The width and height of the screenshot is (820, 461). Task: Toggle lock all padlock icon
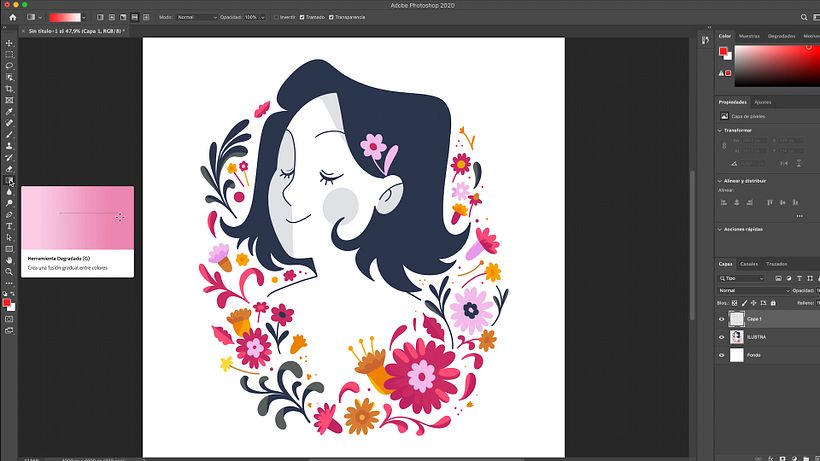773,303
